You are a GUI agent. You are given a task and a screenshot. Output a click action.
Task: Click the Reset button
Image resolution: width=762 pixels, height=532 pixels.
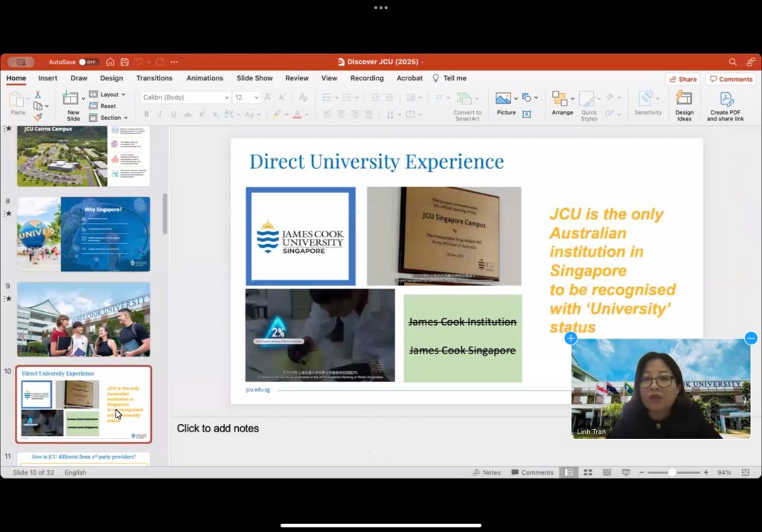click(103, 106)
